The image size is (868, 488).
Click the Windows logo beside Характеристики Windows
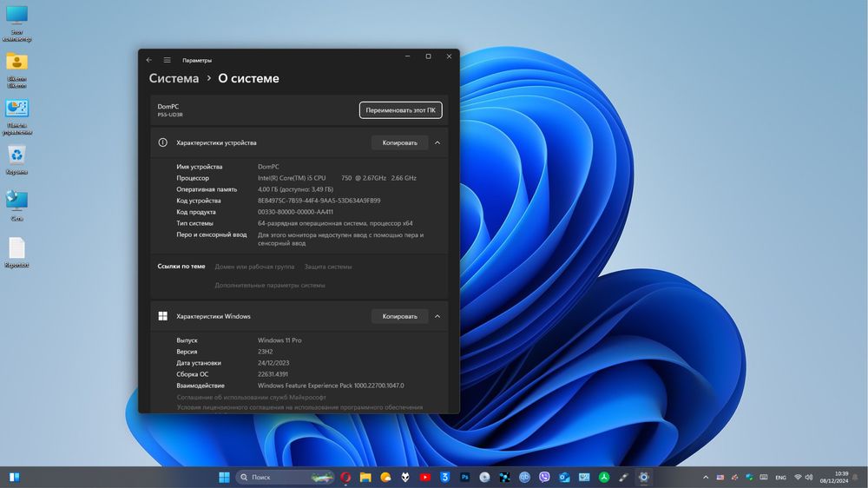pos(163,316)
